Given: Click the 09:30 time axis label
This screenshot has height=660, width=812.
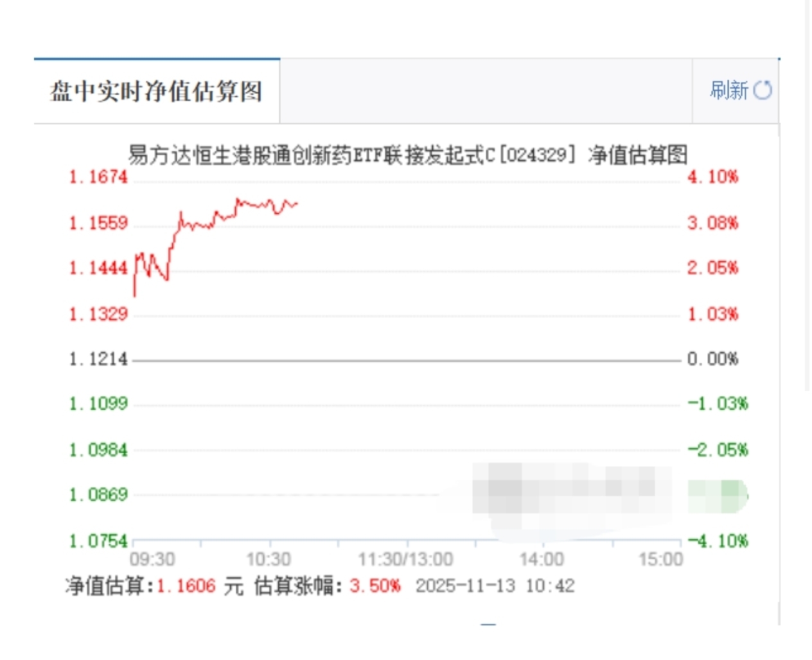Looking at the screenshot, I should tap(152, 559).
